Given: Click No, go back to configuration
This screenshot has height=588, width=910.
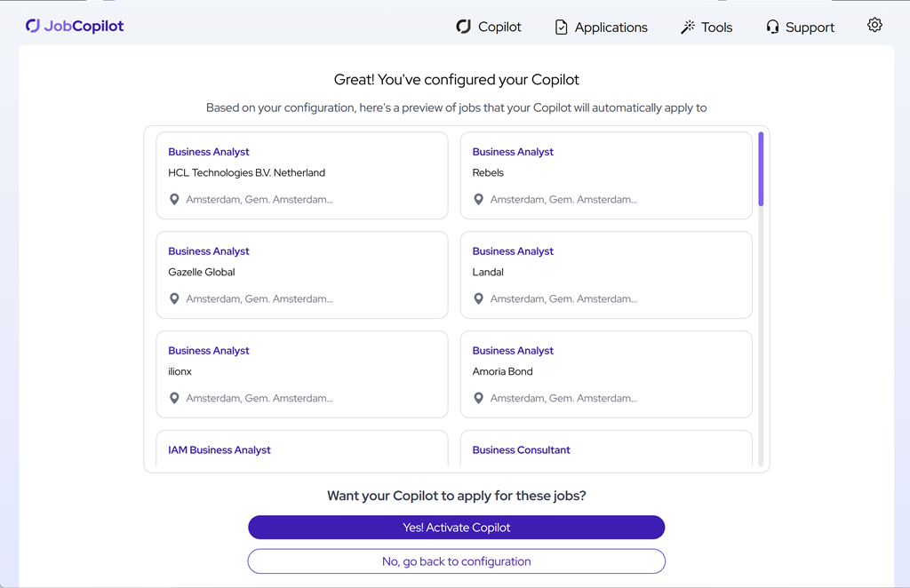Looking at the screenshot, I should tap(456, 561).
